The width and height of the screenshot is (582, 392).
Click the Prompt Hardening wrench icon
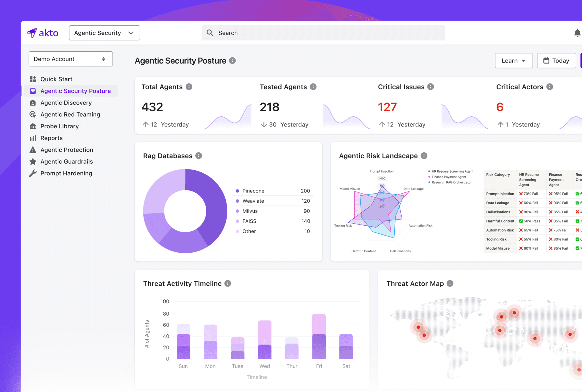click(33, 173)
